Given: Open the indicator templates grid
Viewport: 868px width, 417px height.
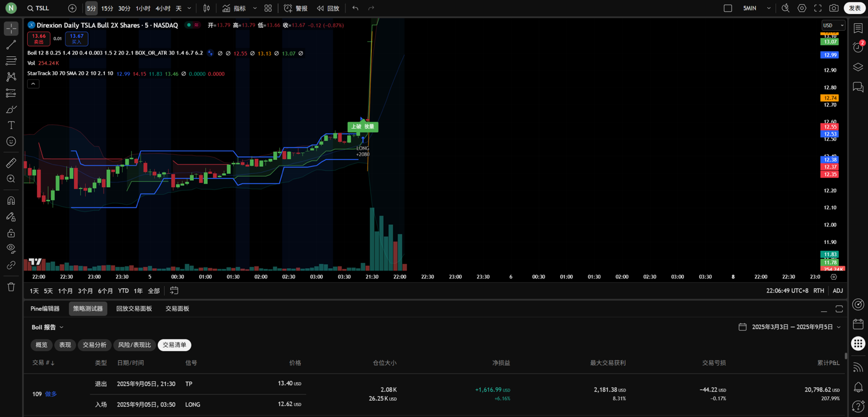Looking at the screenshot, I should (268, 8).
